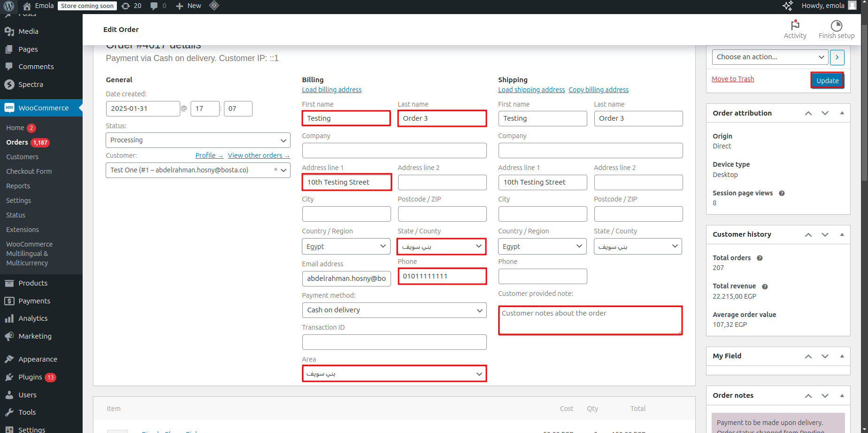Click the Customer provided note textarea
Viewport: 868px width, 433px height.
[x=591, y=320]
